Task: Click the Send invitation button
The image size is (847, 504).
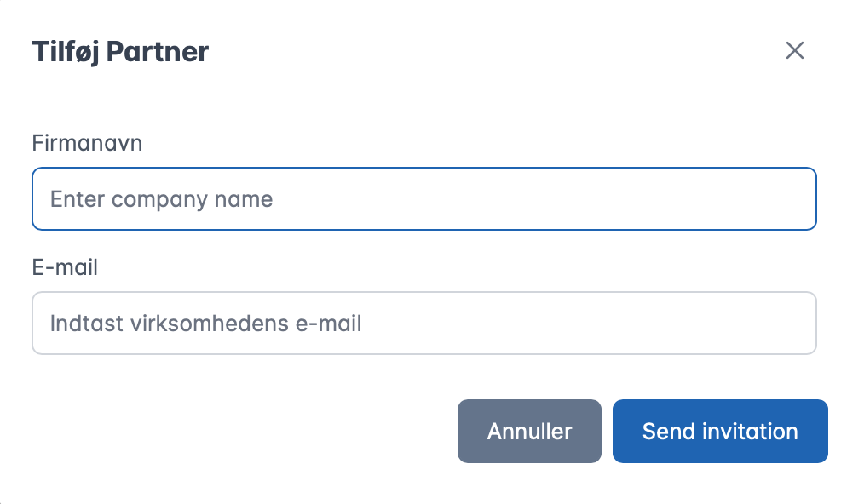Action: coord(719,432)
